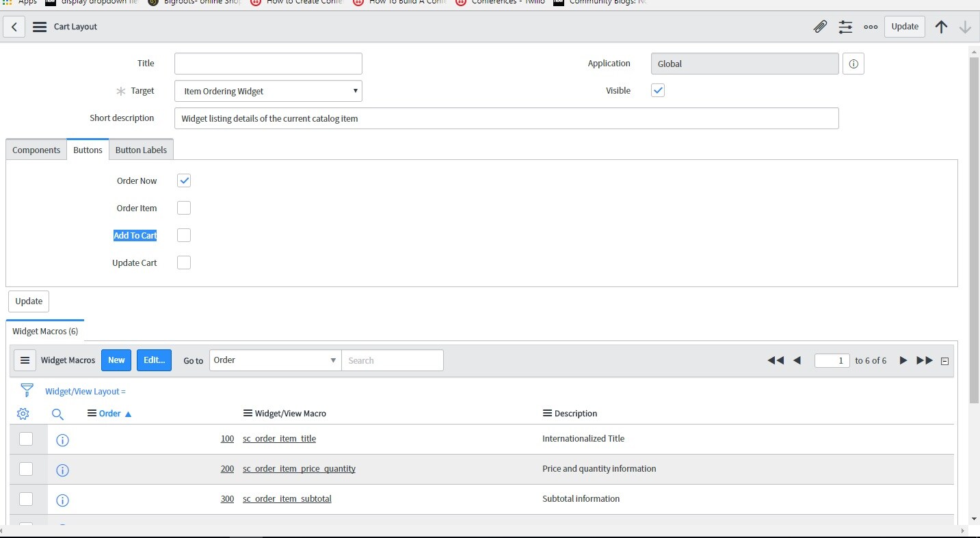Select the sc_order_item_title row checkbox
Screen dimensions: 980x538
coord(26,439)
